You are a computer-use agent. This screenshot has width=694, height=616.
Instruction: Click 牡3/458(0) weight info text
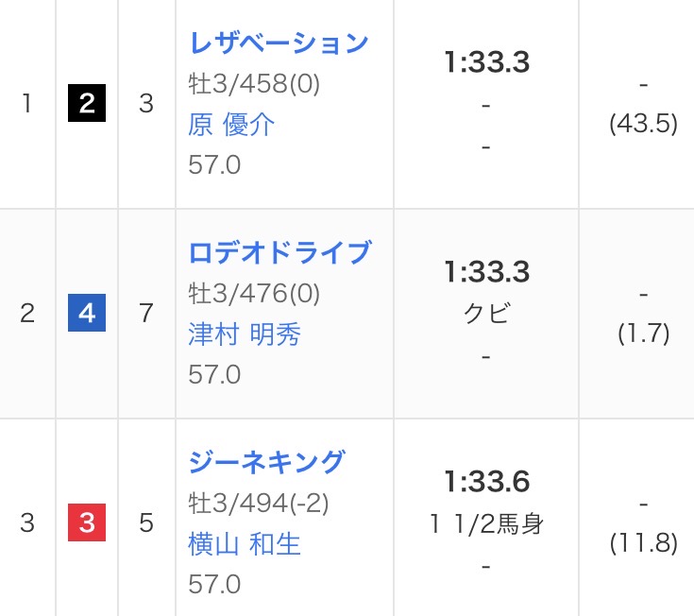[254, 84]
